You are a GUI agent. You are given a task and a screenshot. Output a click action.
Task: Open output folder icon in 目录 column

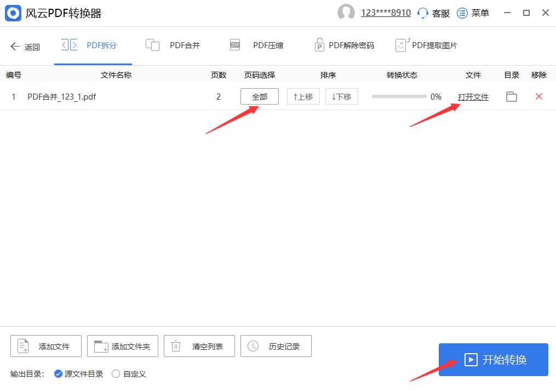[511, 96]
